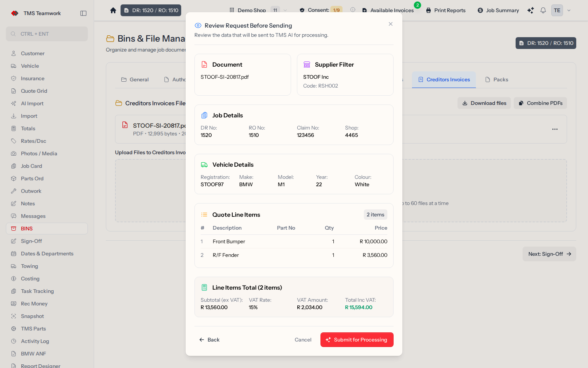This screenshot has width=588, height=368.
Task: Click Next: Sign-Off button
Action: point(549,254)
